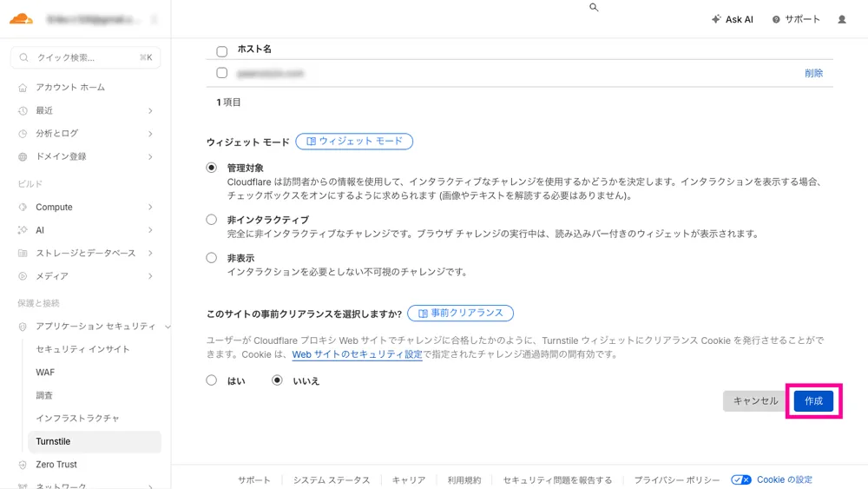The image size is (868, 489).
Task: Open footer プライバシー ポリシー link
Action: pyautogui.click(x=677, y=480)
